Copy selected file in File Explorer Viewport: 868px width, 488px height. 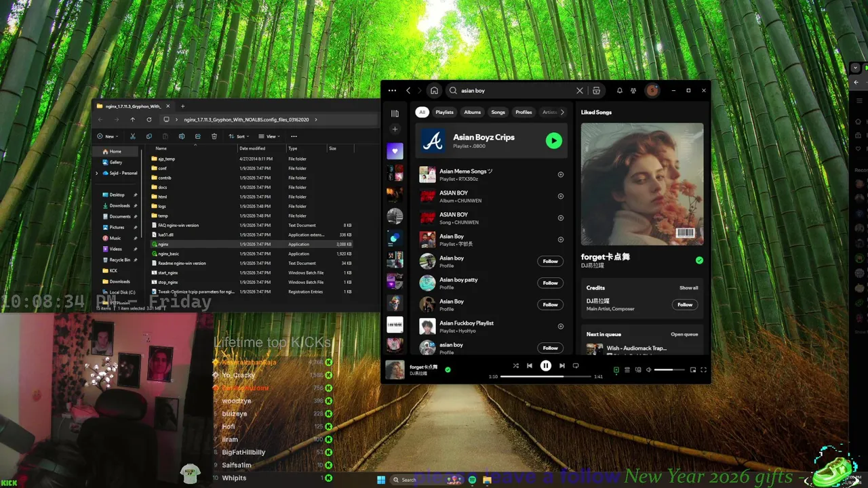pos(149,136)
